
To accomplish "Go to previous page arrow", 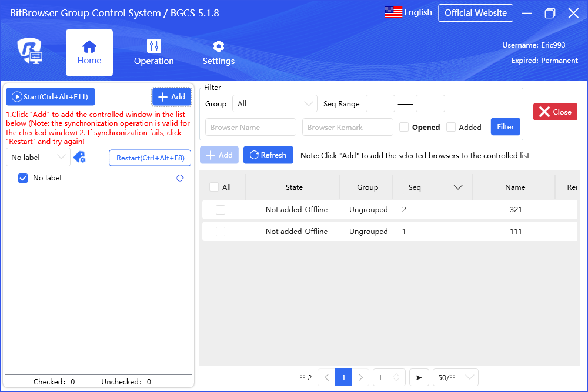I will click(326, 377).
